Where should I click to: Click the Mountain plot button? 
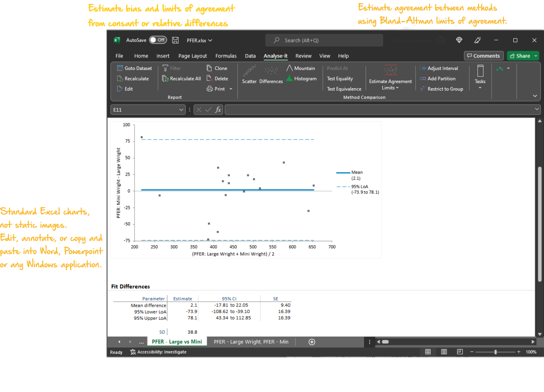point(301,68)
